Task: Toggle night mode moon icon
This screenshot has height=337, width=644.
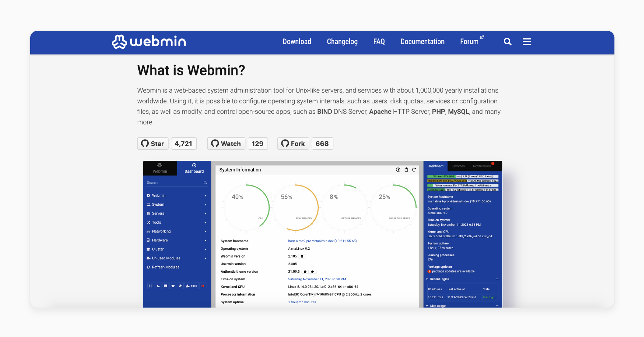Action: (158, 286)
